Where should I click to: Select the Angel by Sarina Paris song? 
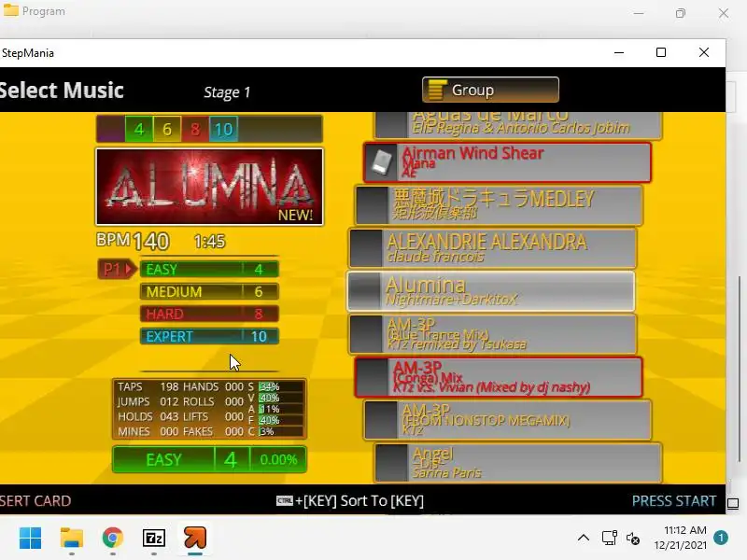[x=518, y=463]
